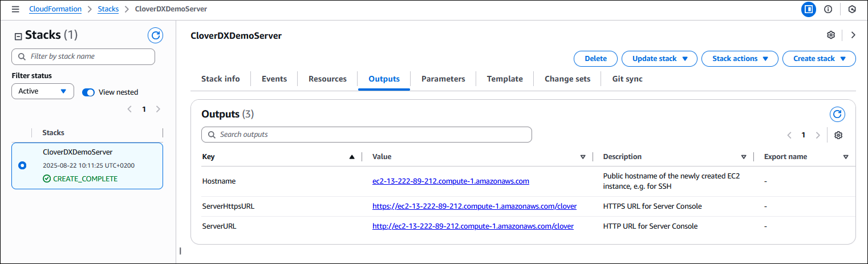
Task: Click the Hostname key cell
Action: (x=219, y=181)
